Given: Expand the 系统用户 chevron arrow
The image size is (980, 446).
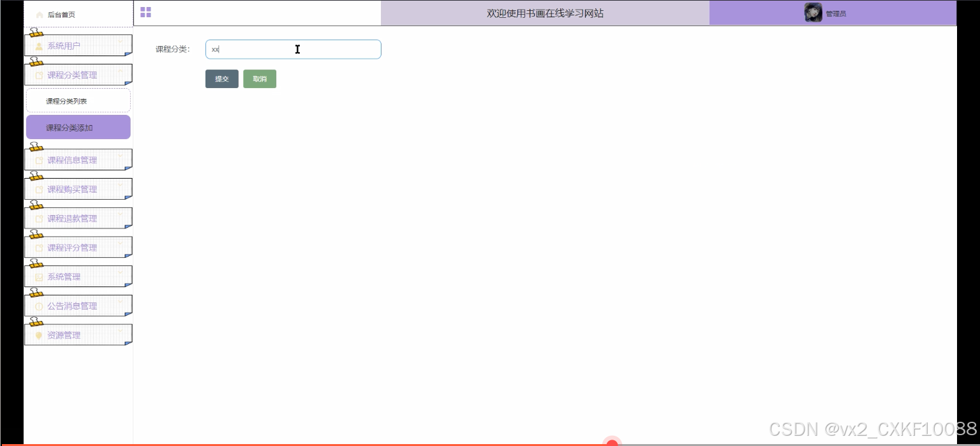Looking at the screenshot, I should [120, 41].
